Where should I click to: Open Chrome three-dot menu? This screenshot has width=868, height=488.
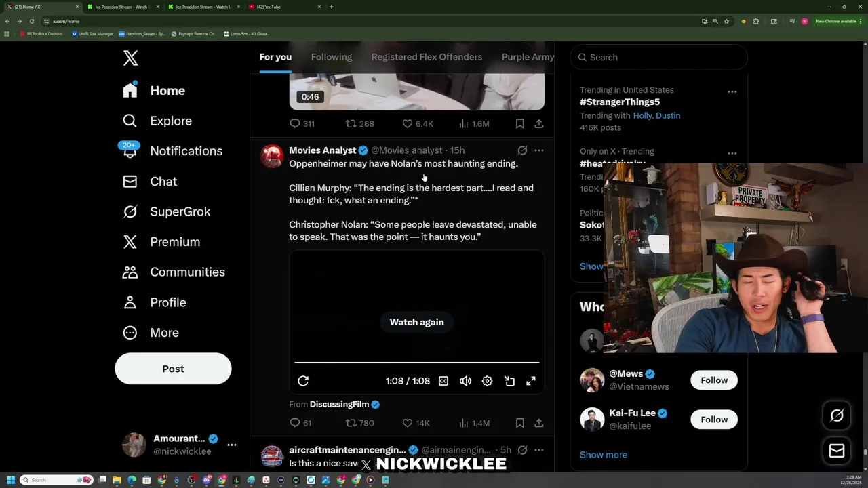(x=860, y=21)
